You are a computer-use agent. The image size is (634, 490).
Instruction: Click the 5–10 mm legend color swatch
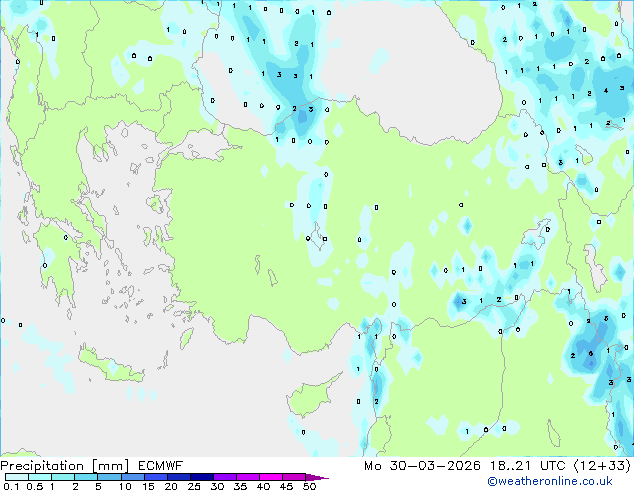tap(109, 477)
